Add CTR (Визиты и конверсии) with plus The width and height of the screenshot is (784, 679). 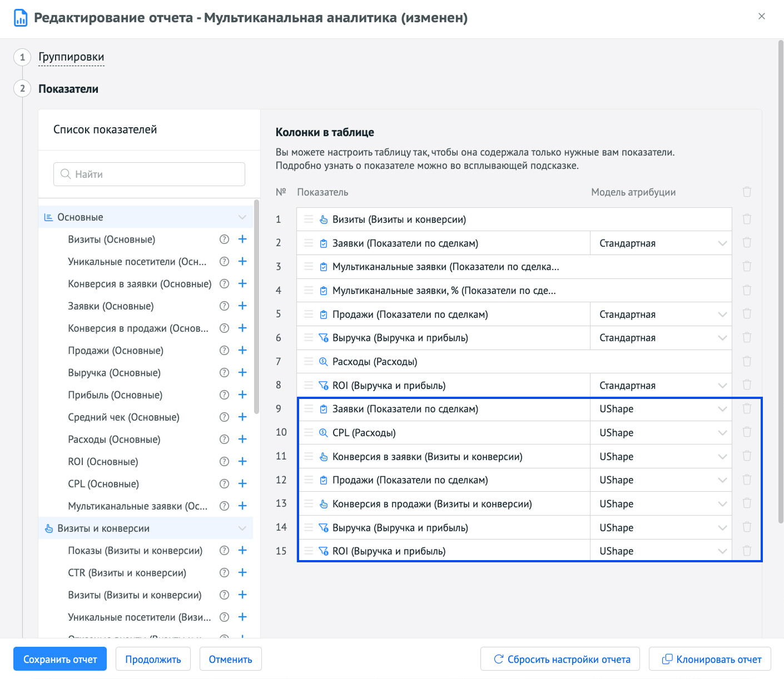[x=242, y=572]
